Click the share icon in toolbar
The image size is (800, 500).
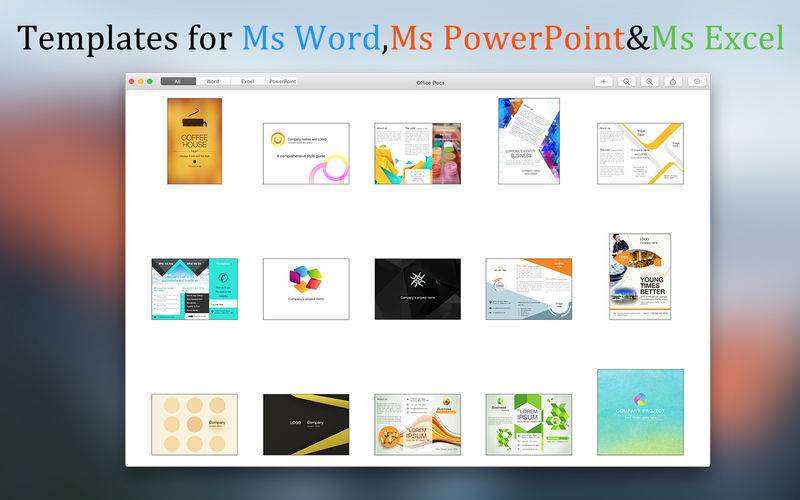point(673,82)
